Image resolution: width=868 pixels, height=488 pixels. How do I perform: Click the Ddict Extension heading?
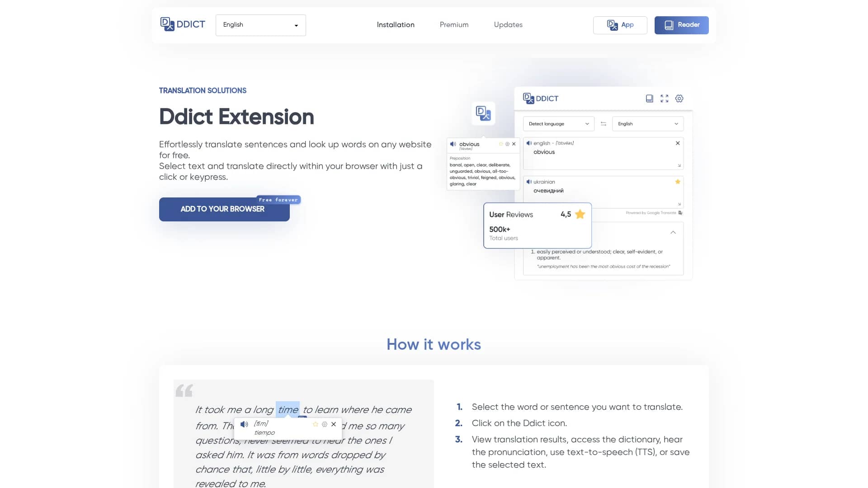236,117
